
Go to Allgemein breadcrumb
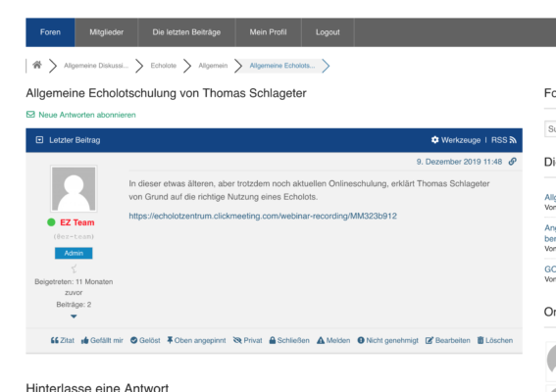click(213, 66)
